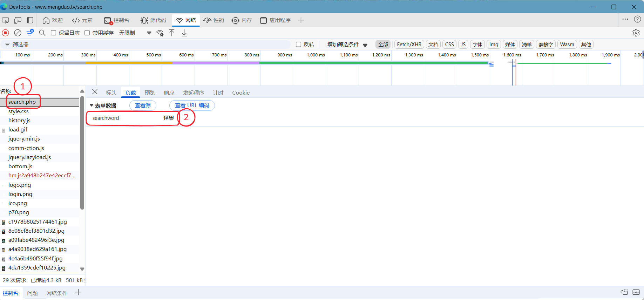Close the request details panel
The width and height of the screenshot is (644, 300).
[95, 92]
